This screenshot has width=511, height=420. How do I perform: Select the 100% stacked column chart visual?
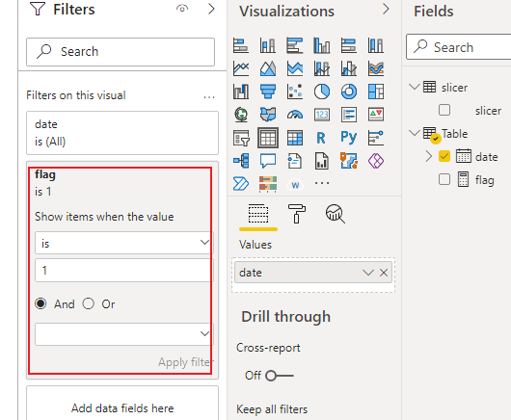(x=376, y=45)
